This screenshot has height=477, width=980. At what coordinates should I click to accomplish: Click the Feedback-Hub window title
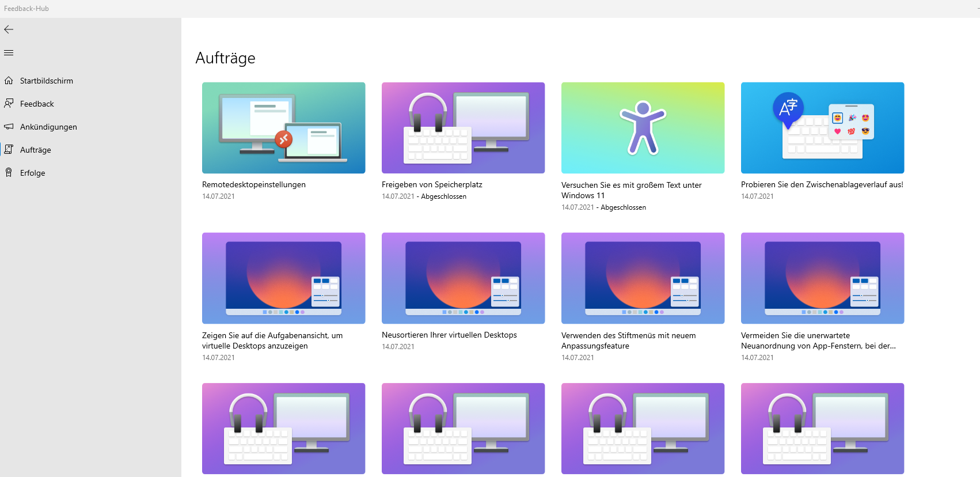coord(26,9)
